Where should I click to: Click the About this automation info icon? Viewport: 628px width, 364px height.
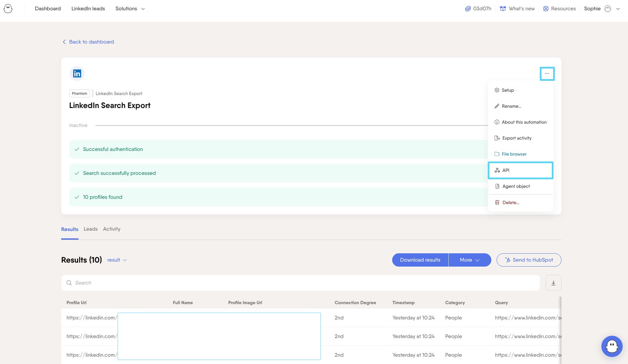(497, 122)
